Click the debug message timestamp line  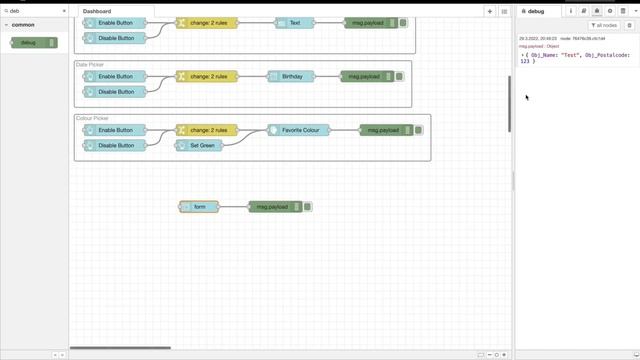(562, 38)
